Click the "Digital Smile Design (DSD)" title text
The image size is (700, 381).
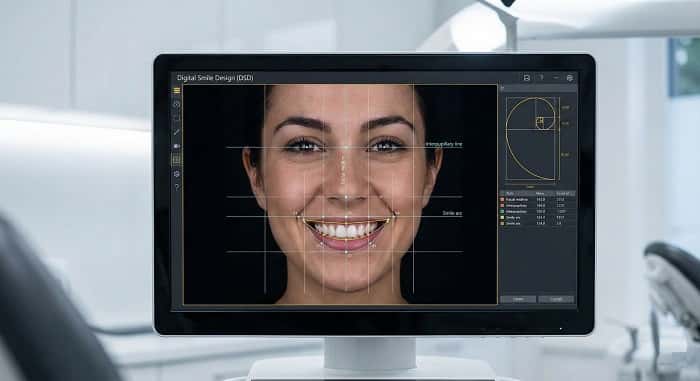(x=215, y=78)
